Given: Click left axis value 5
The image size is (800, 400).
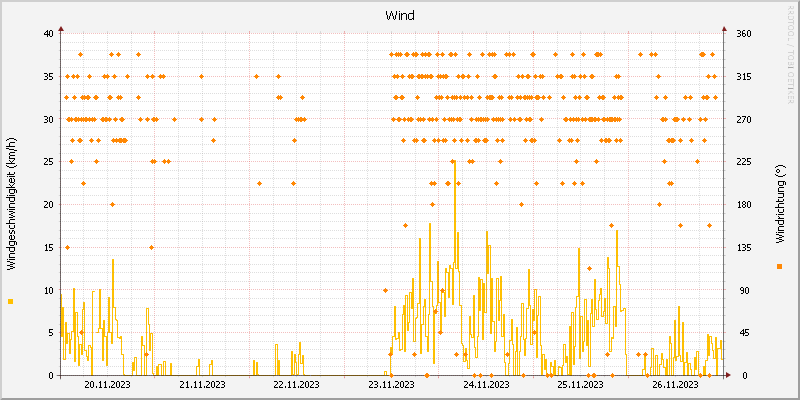Looking at the screenshot, I should point(51,333).
